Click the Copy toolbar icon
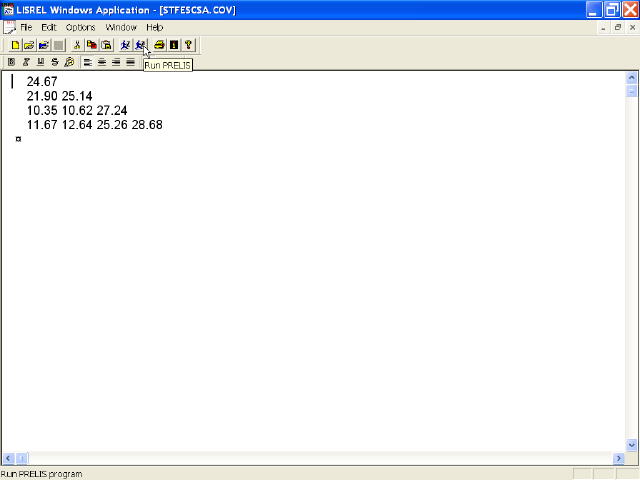The height and width of the screenshot is (480, 640). tap(91, 45)
